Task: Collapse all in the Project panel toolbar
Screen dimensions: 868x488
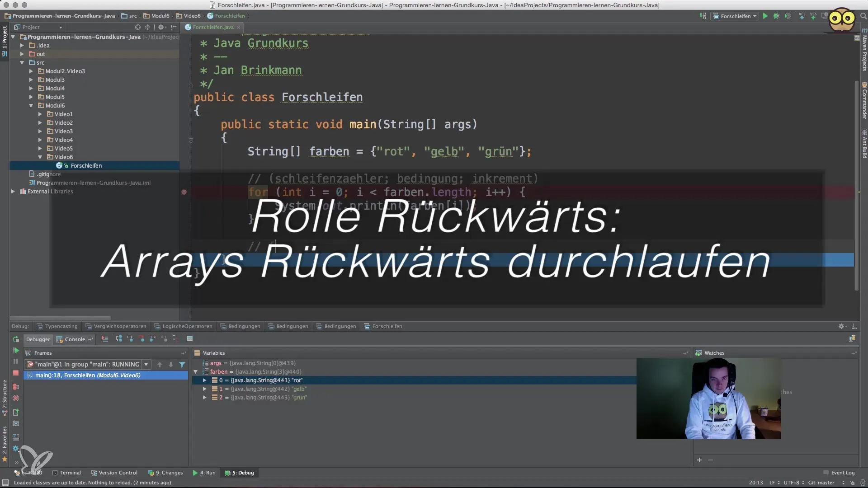Action: coord(147,27)
